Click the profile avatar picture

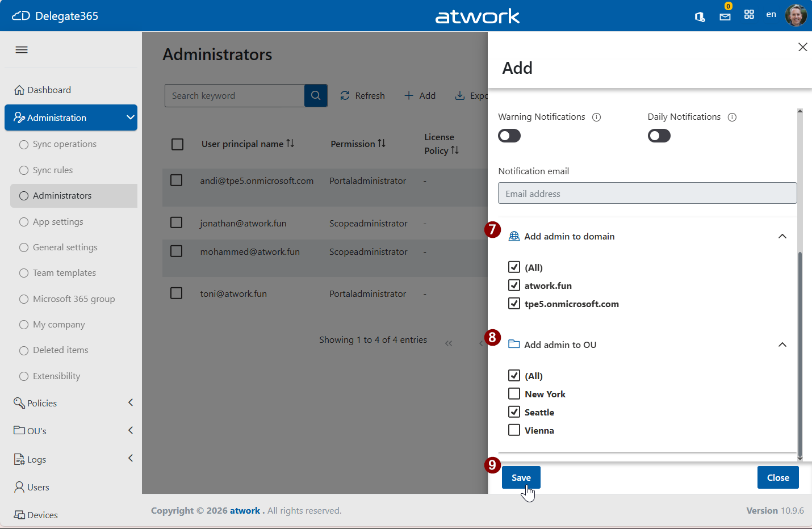(x=796, y=15)
